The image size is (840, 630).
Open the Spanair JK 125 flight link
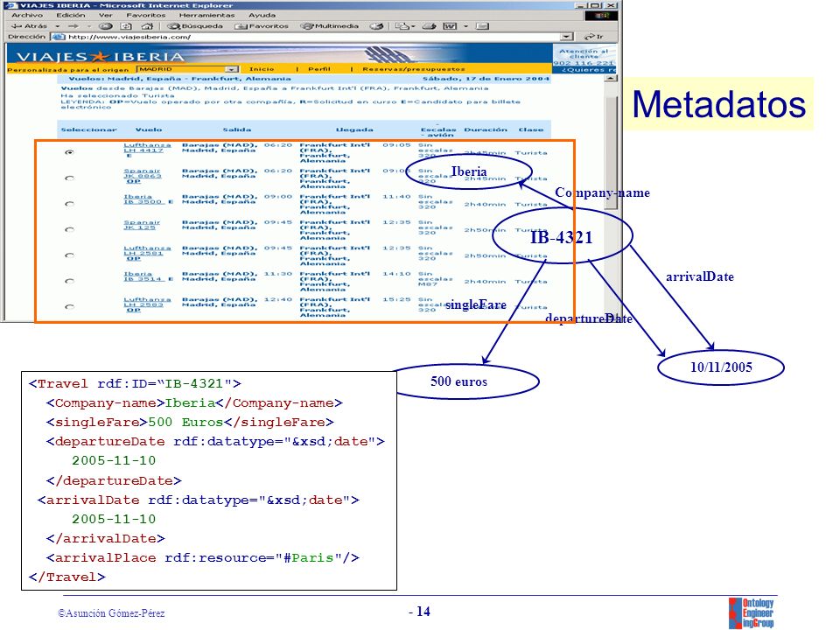[142, 225]
